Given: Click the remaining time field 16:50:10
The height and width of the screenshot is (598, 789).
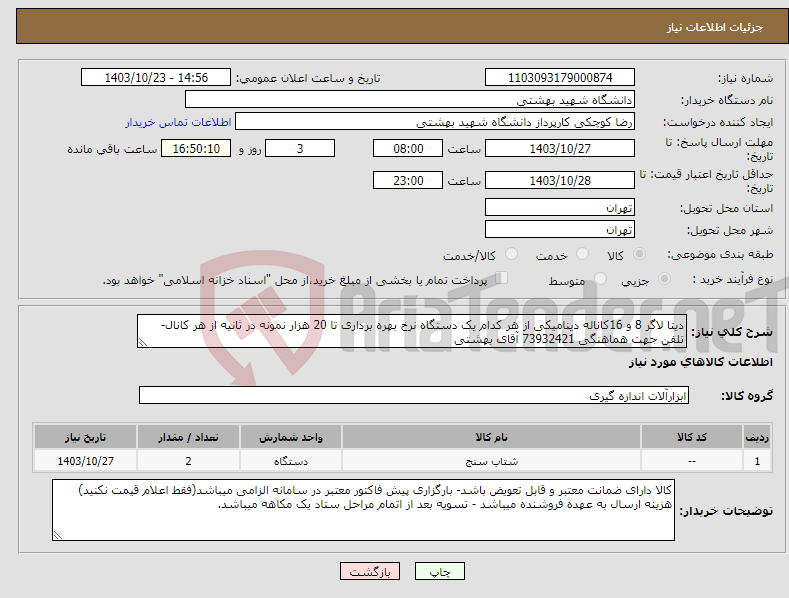Looking at the screenshot, I should tap(196, 148).
